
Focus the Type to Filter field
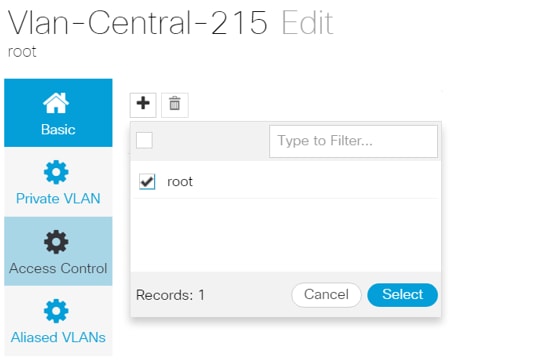click(353, 141)
